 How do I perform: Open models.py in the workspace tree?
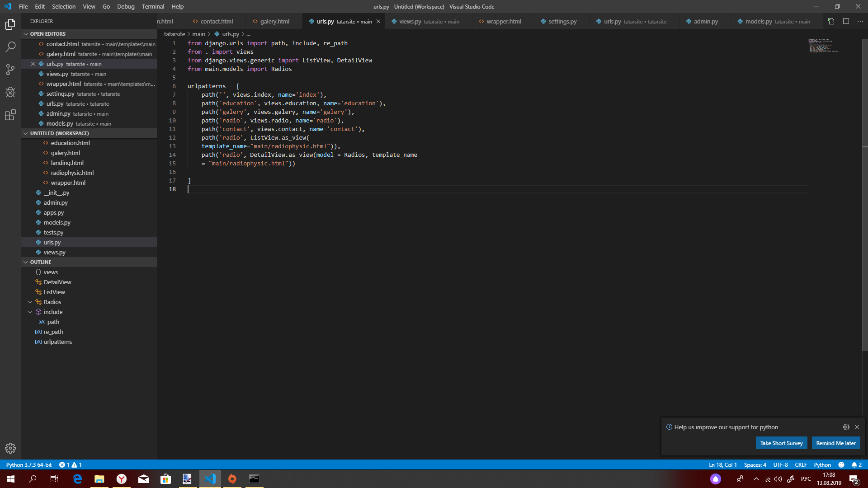[89, 222]
